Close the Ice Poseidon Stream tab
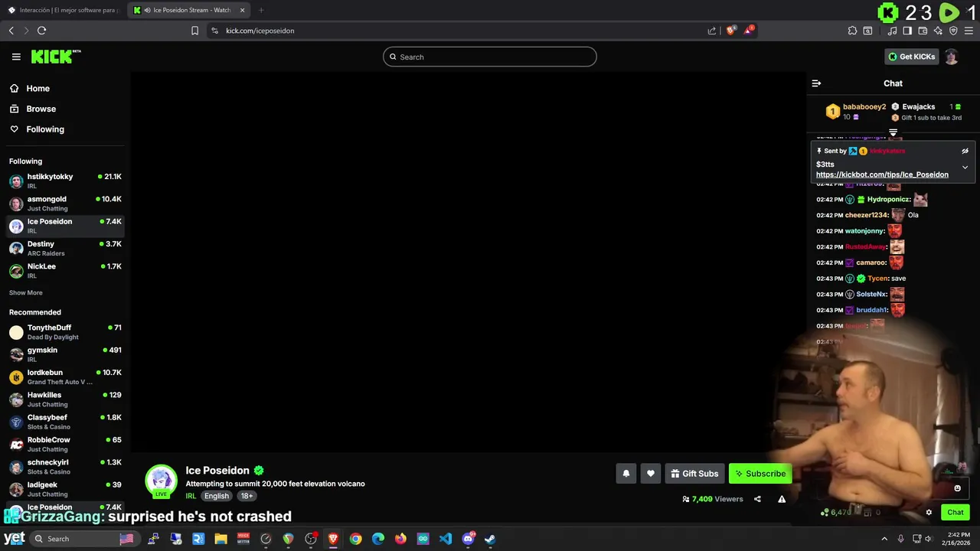The image size is (980, 551). [x=242, y=10]
